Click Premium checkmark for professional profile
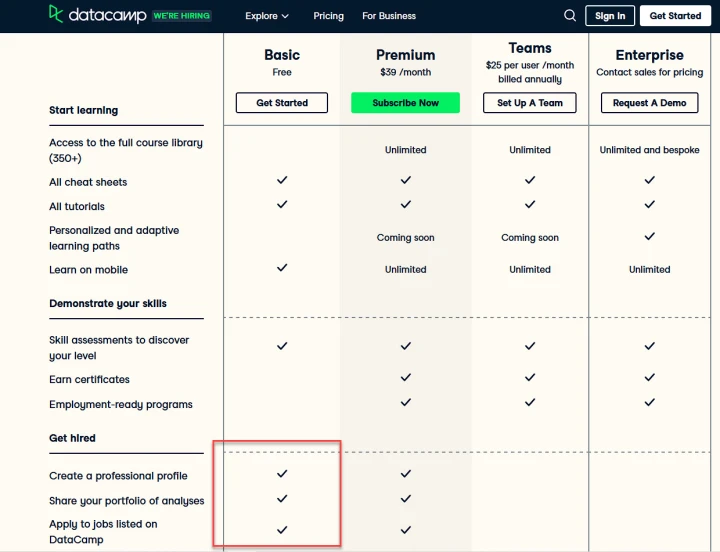Viewport: 720px width, 552px height. [405, 473]
